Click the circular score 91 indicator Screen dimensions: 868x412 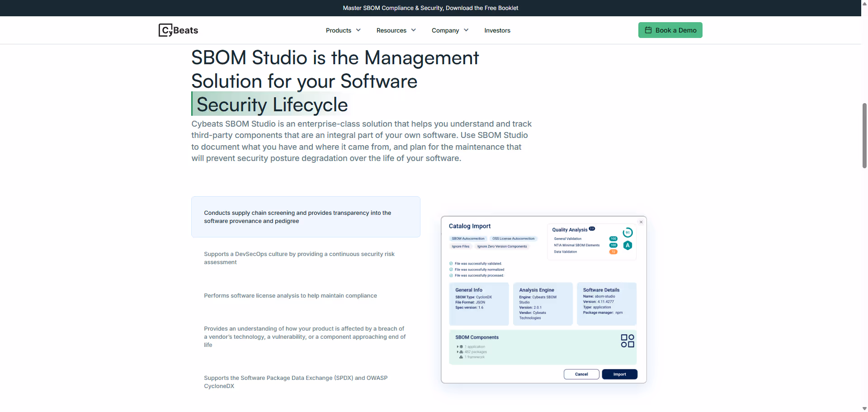tap(627, 232)
